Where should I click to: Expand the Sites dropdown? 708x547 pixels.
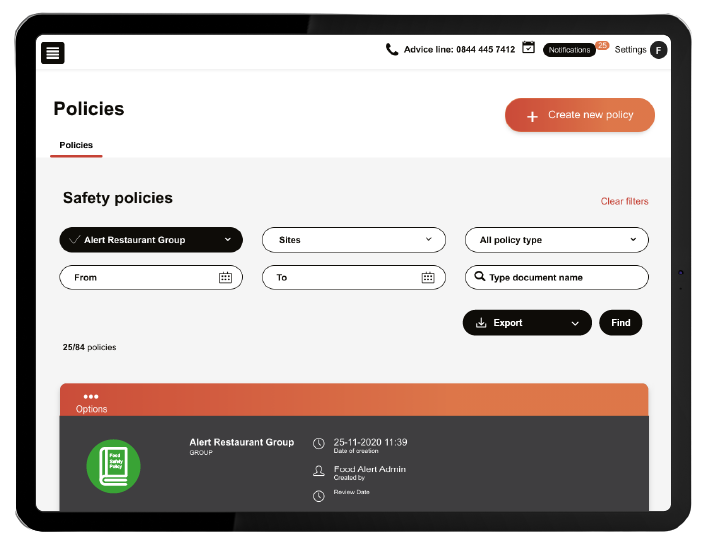[353, 240]
